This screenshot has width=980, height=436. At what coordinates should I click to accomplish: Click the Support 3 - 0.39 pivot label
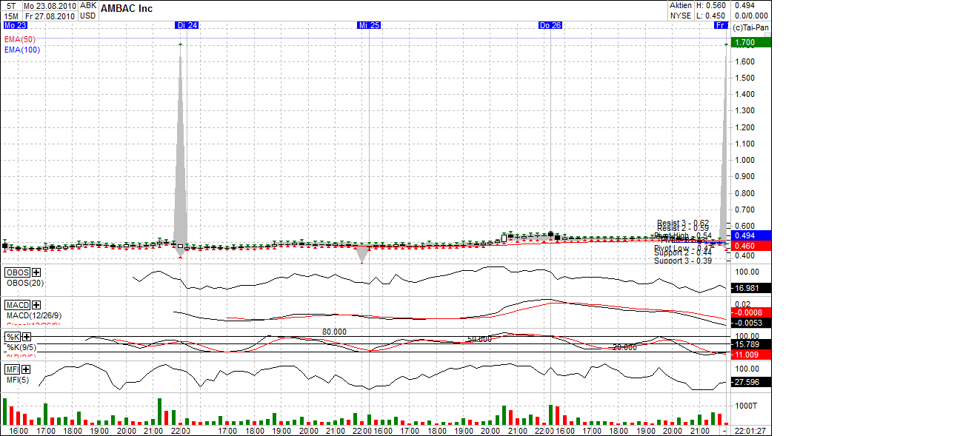coord(683,261)
